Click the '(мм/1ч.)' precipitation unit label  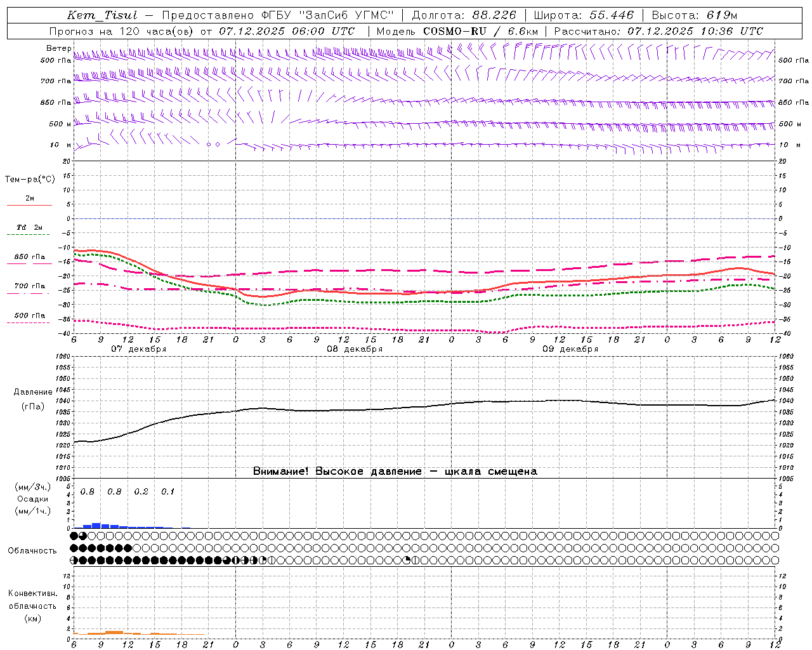[32, 511]
